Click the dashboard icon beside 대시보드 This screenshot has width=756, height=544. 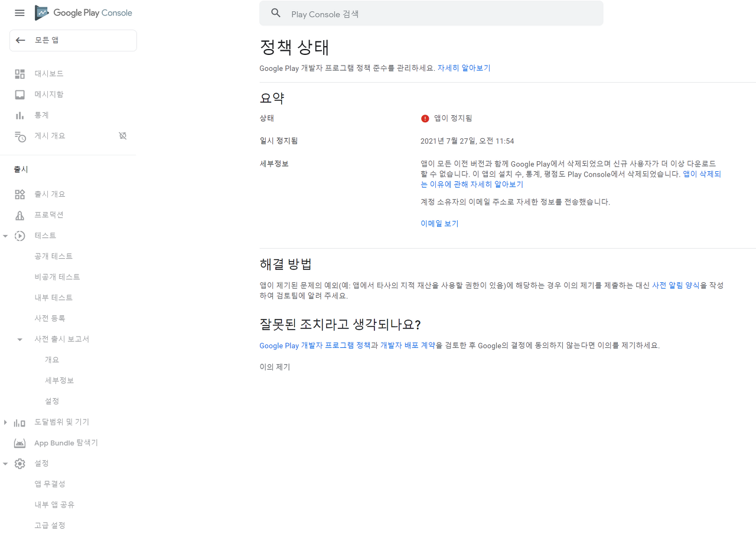click(x=20, y=74)
